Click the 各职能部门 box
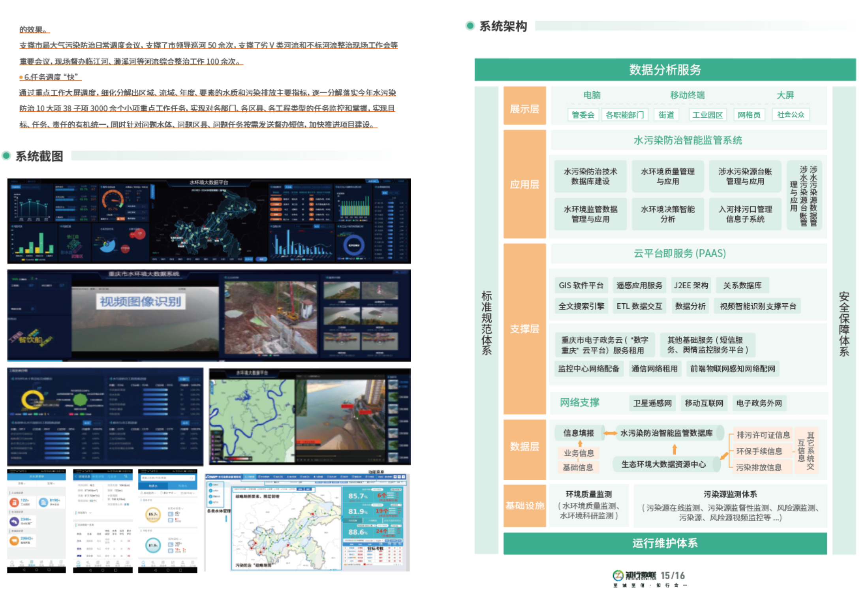 (x=625, y=115)
